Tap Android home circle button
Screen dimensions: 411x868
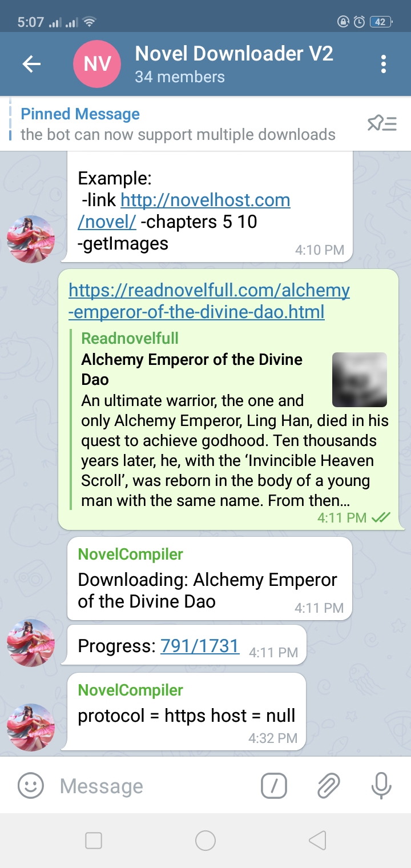pos(205,840)
